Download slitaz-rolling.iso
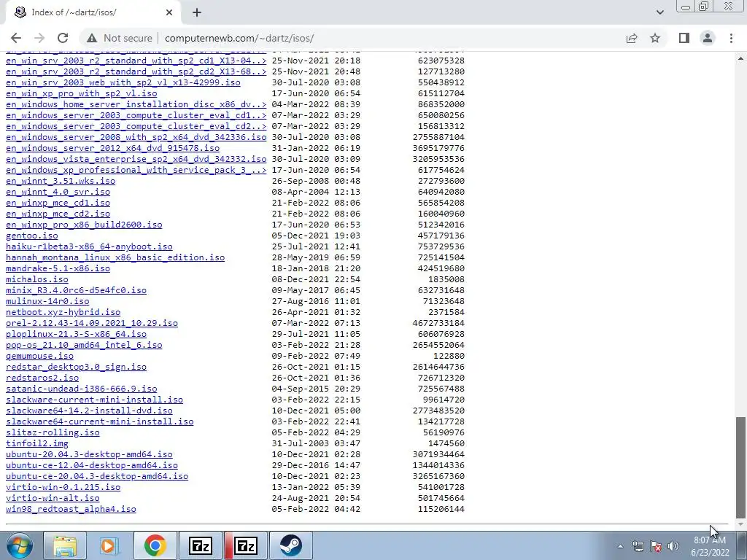The height and width of the screenshot is (560, 747). (x=53, y=433)
